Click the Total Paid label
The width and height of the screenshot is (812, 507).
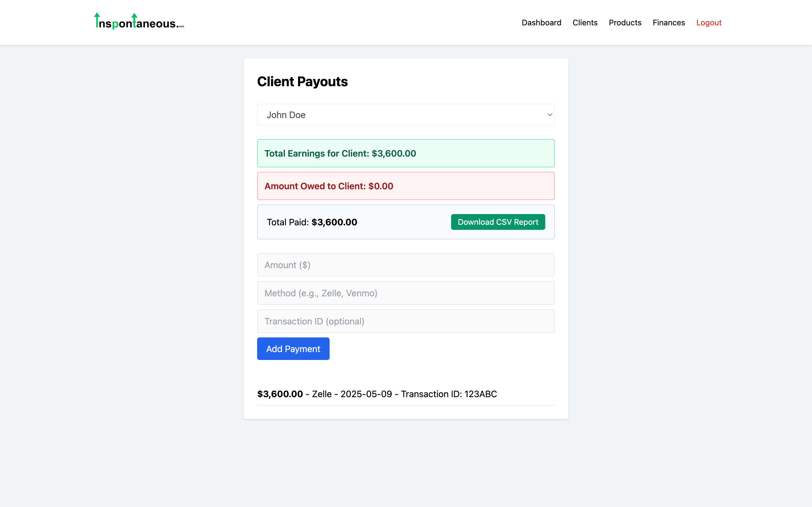(x=288, y=222)
